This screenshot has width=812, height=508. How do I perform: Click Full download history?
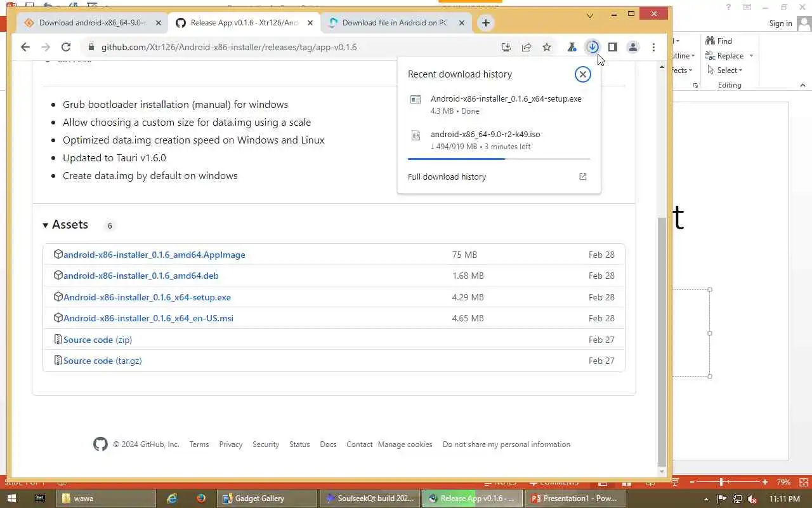point(447,177)
